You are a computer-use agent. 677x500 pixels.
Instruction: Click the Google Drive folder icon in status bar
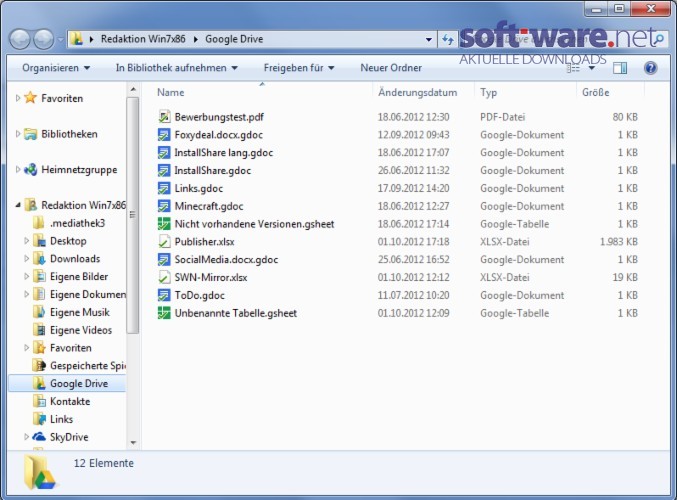(x=40, y=472)
